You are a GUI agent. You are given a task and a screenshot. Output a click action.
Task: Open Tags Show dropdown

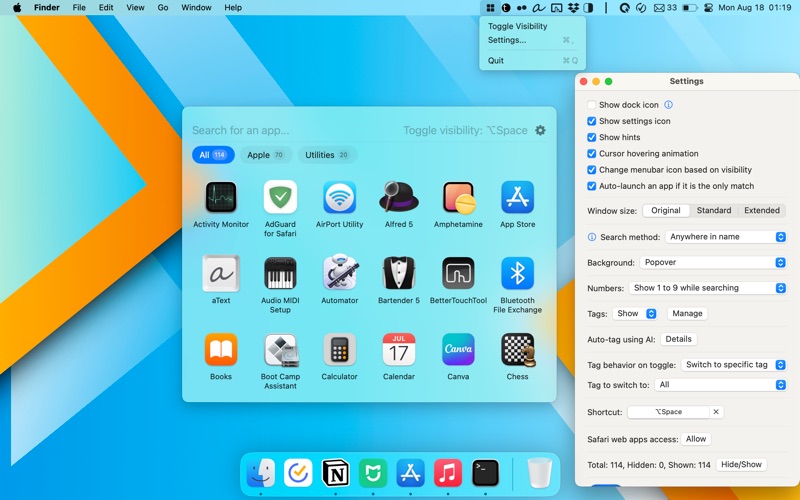coord(635,314)
